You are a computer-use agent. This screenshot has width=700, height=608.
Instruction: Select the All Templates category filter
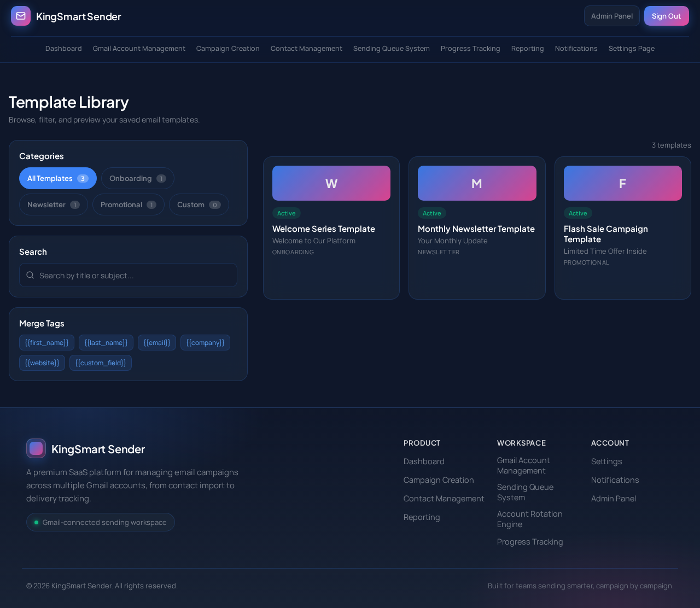coord(58,178)
